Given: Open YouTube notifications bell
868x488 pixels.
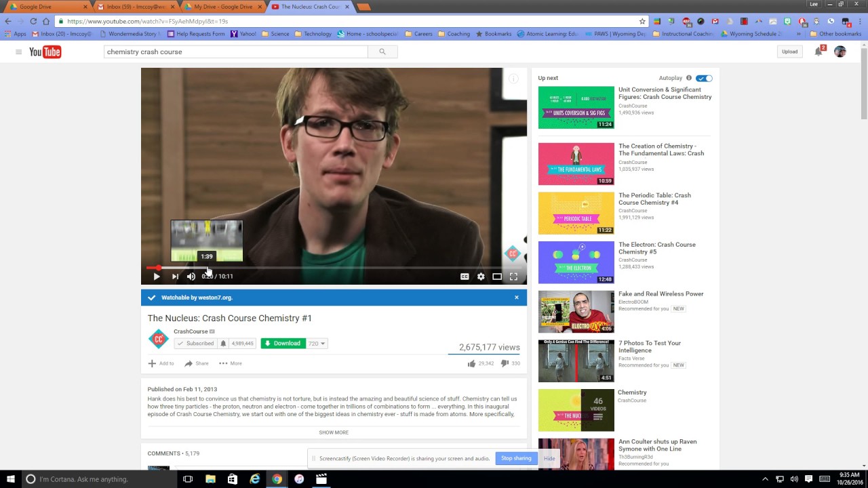Looking at the screenshot, I should [x=818, y=52].
